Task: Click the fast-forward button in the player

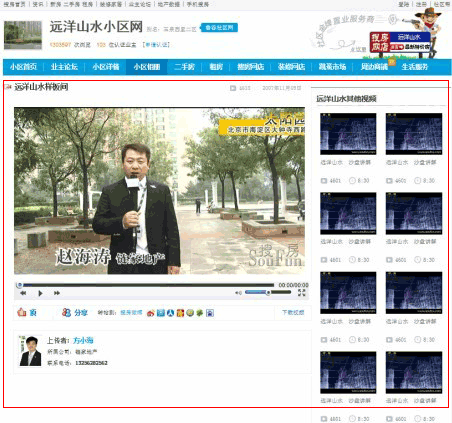Action: point(57,293)
